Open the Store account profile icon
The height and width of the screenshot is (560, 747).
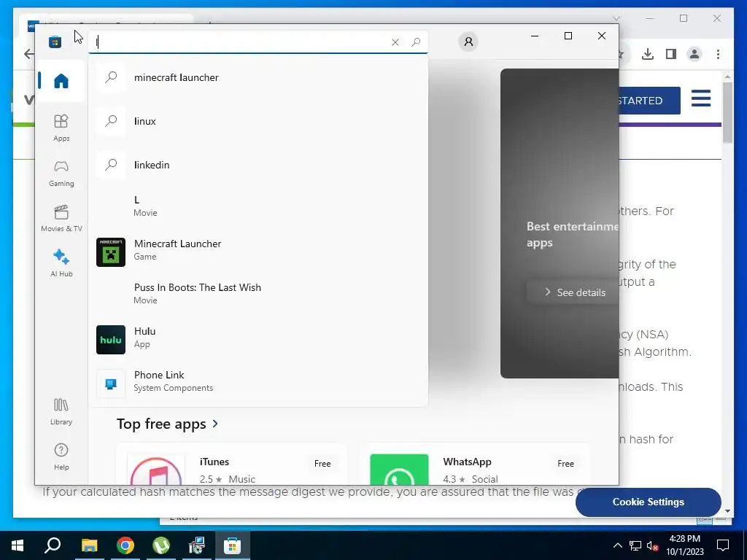click(468, 42)
